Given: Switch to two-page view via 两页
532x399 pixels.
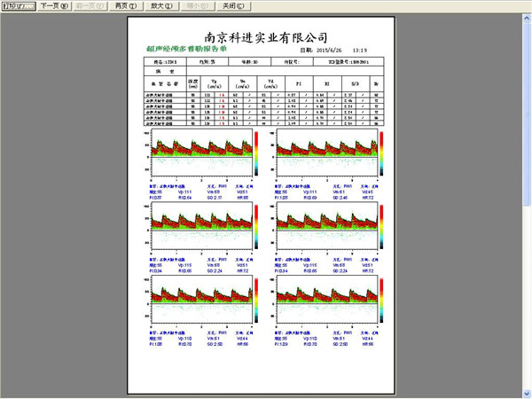Looking at the screenshot, I should tap(126, 5).
